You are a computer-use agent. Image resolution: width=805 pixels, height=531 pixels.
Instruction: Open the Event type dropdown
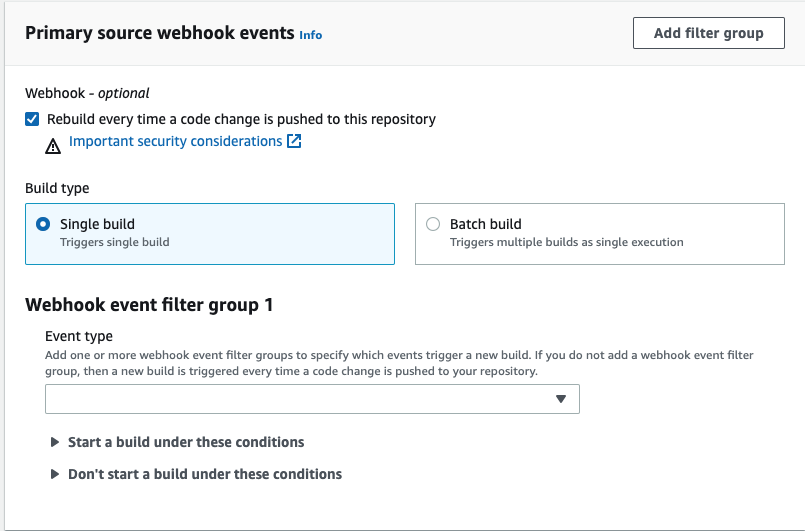[x=312, y=399]
